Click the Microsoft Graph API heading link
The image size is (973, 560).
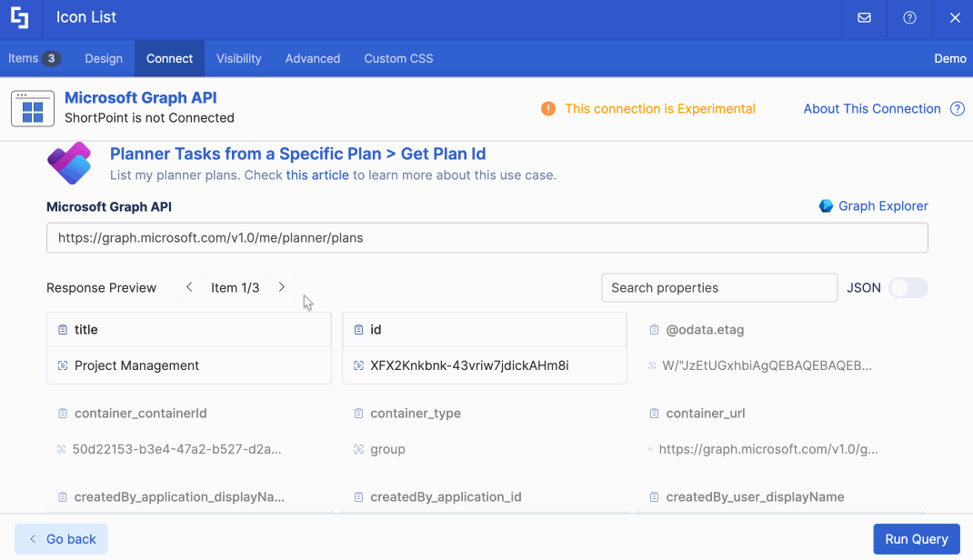pos(141,97)
